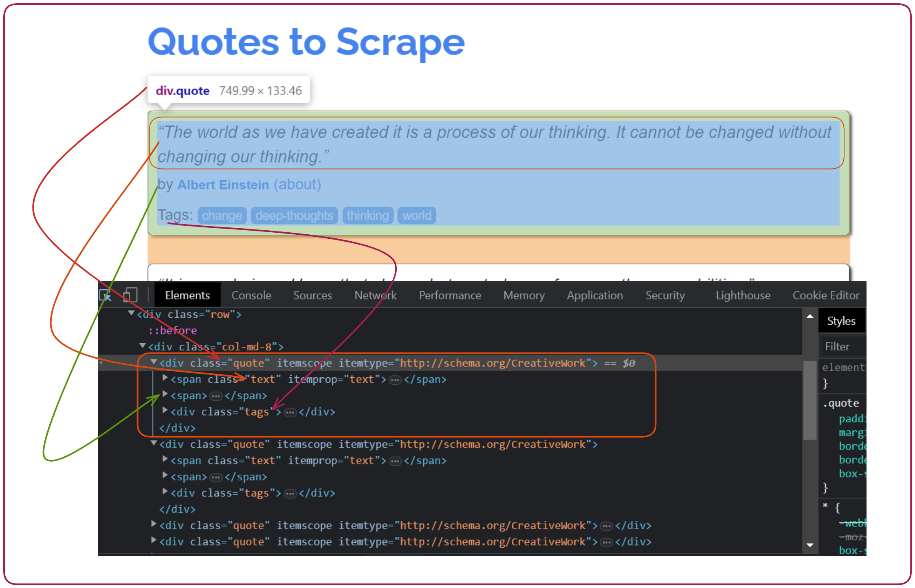Open the Performance tab
915x588 pixels.
450,295
